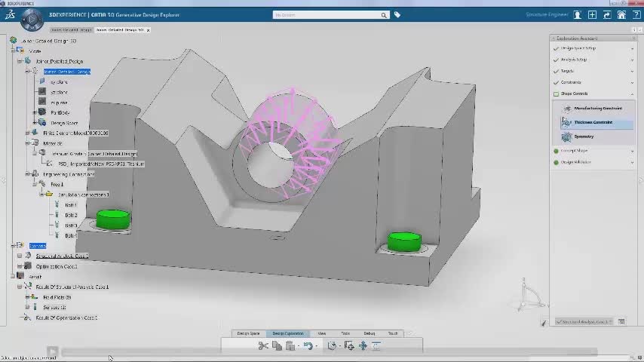Click the Paste icon in bottom toolbar
The height and width of the screenshot is (362, 644).
coord(290,346)
